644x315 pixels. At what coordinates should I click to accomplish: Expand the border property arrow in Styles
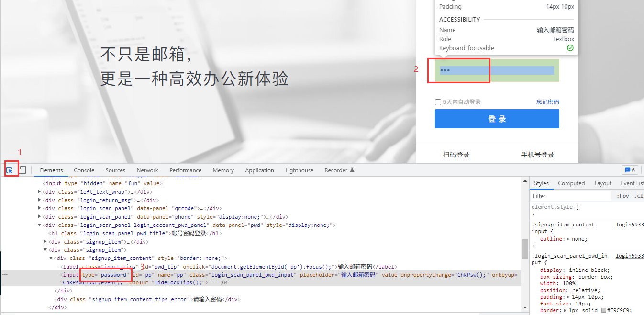(565, 310)
